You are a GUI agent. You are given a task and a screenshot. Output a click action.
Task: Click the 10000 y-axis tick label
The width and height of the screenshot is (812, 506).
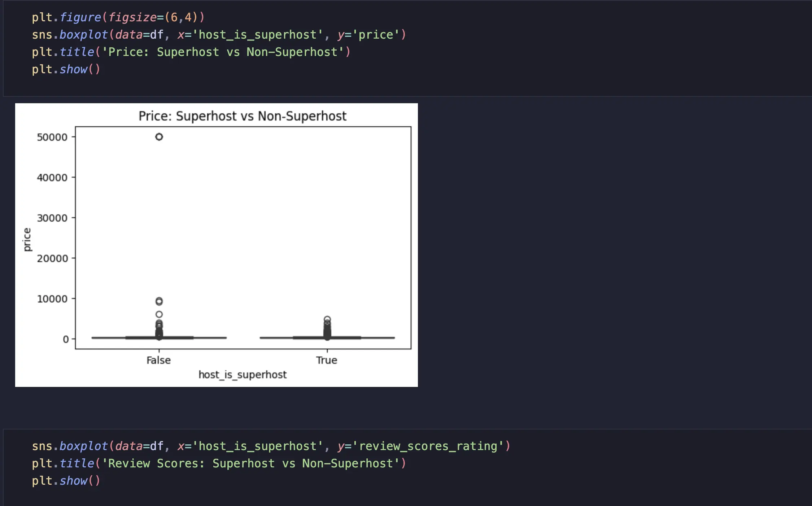pos(52,299)
